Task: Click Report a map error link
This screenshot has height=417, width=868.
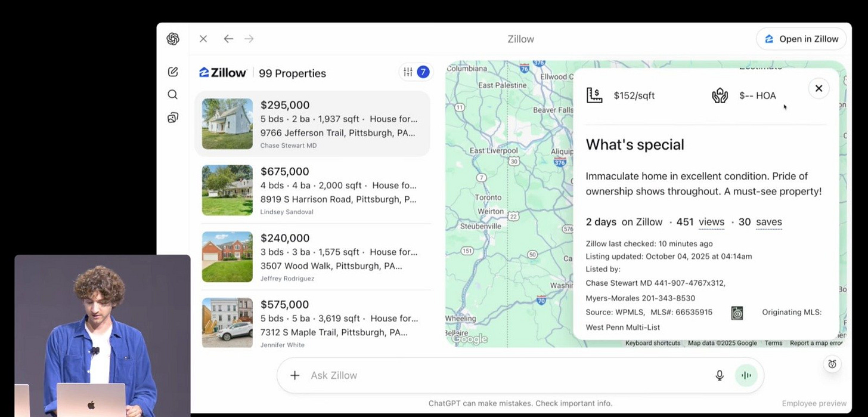Action: point(816,343)
